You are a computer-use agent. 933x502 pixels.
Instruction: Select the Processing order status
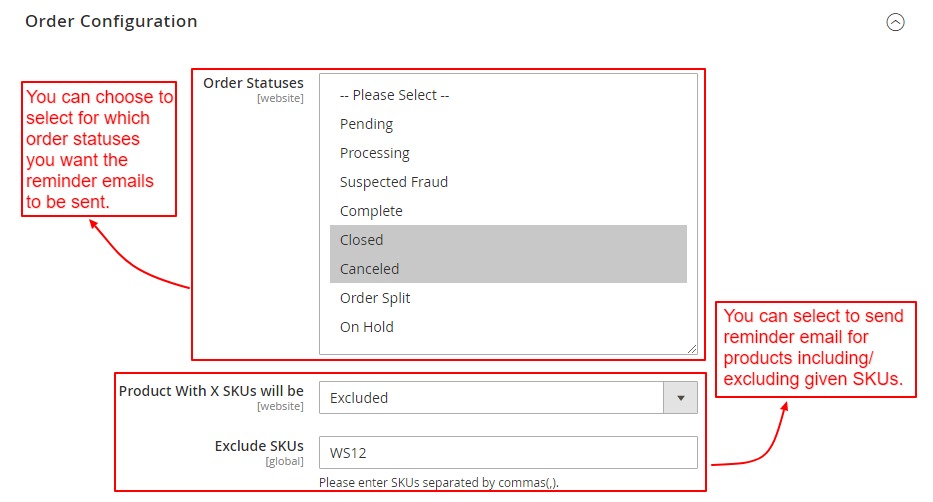pyautogui.click(x=374, y=153)
